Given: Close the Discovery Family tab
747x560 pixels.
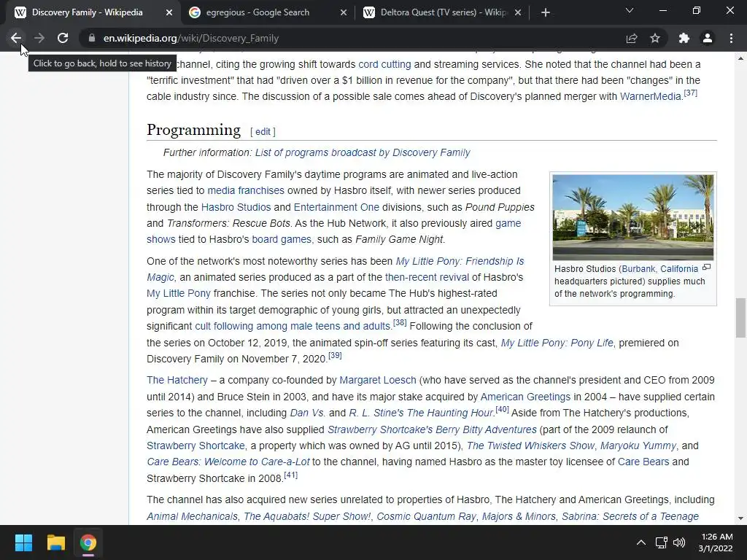Looking at the screenshot, I should 169,13.
